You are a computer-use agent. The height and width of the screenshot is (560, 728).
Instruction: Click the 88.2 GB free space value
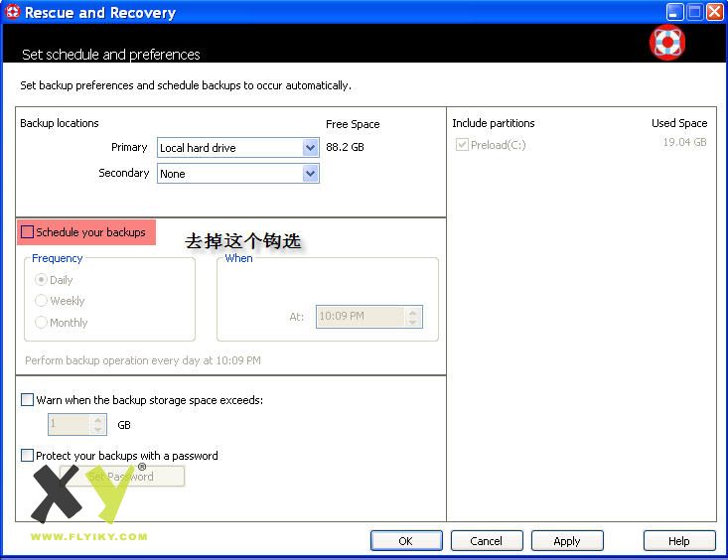(x=345, y=147)
